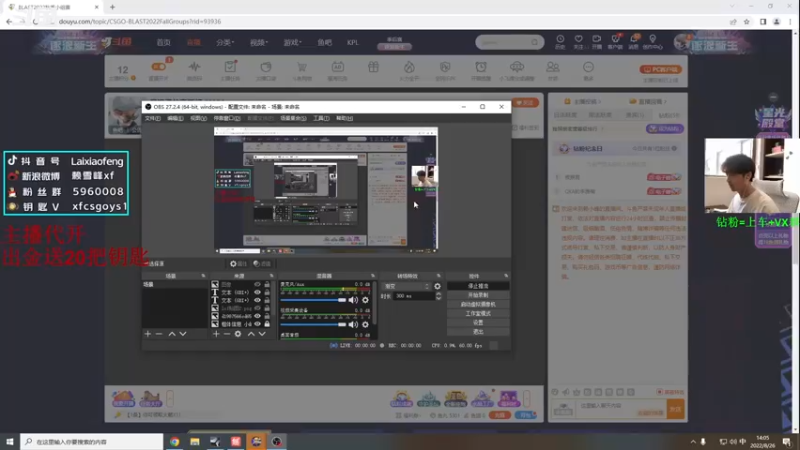This screenshot has height=450, width=800.
Task: Click Start Virtual Camera button in OBS
Action: point(478,305)
